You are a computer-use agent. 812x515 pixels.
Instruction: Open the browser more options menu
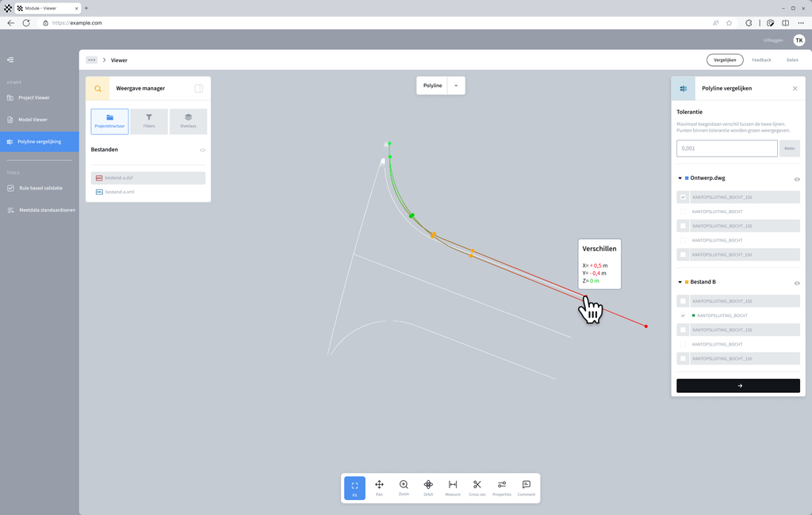801,23
